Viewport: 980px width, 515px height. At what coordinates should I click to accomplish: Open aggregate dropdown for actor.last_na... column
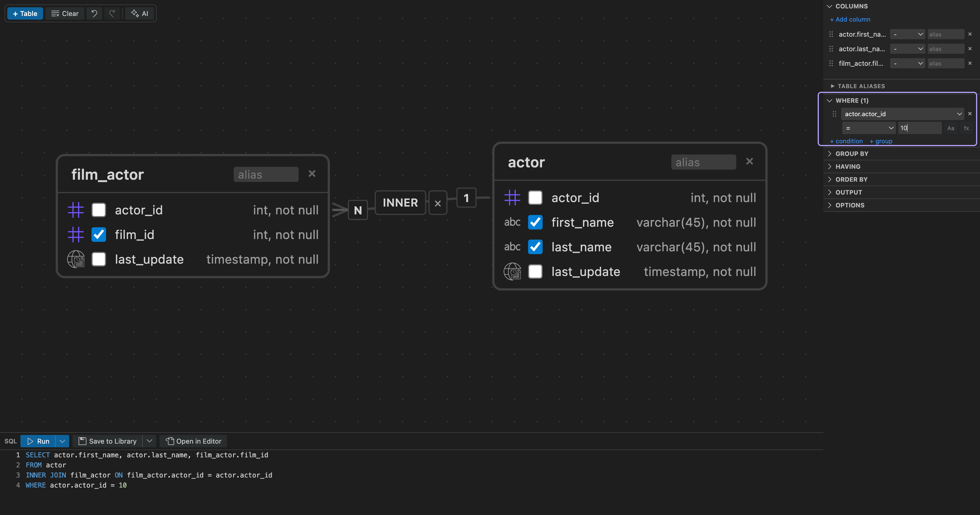point(908,49)
